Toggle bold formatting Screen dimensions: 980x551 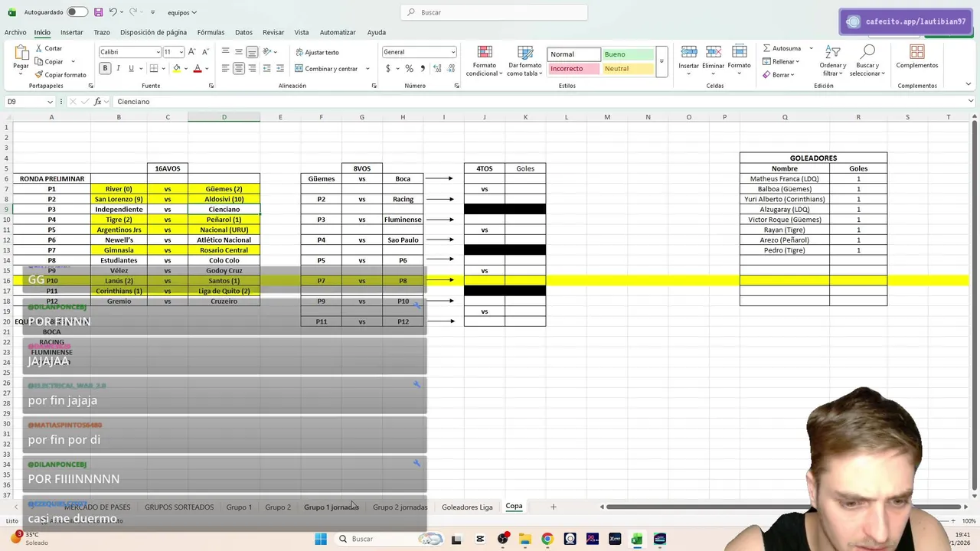point(105,68)
